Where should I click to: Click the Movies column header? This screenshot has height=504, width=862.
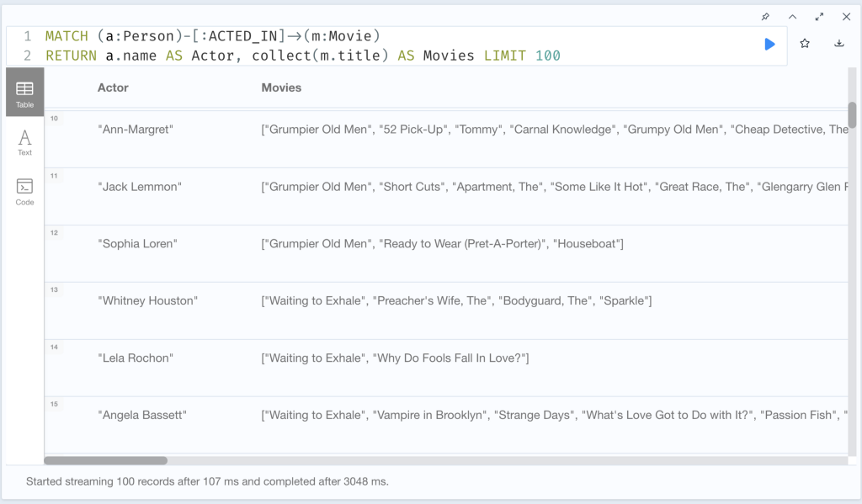[281, 88]
